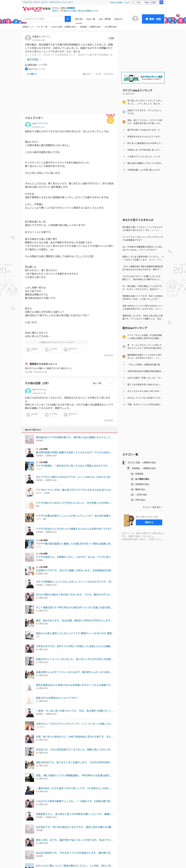Viewport: 186px width, 868px height.
Task: Report the question via 違反報告 icon
Action: pos(105,74)
